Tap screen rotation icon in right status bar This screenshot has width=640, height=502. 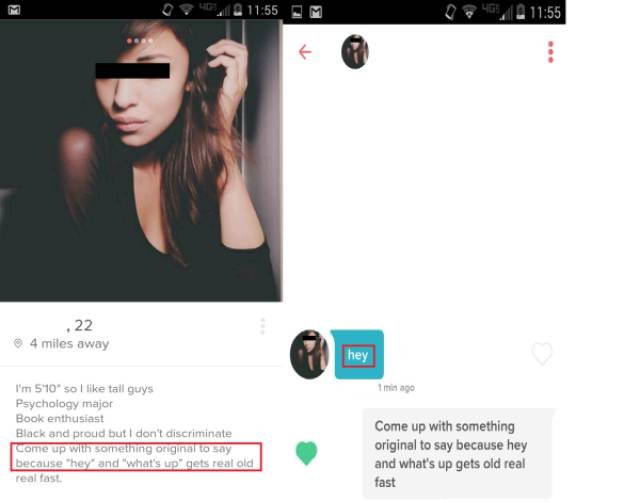[450, 12]
